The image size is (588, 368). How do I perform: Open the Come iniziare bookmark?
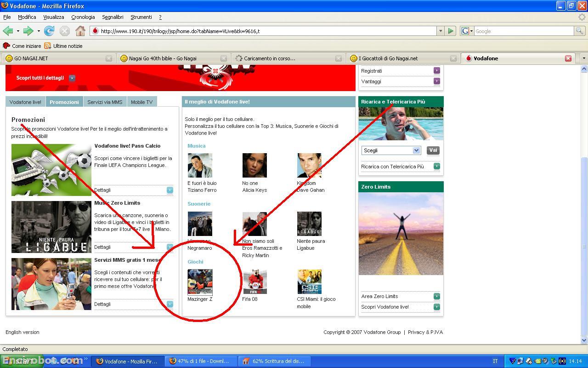click(x=22, y=46)
